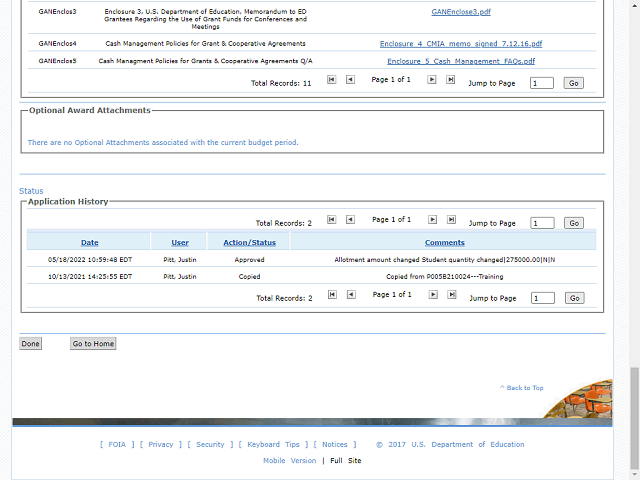Click Go above Application History table
This screenshot has height=480, width=640.
pos(574,223)
